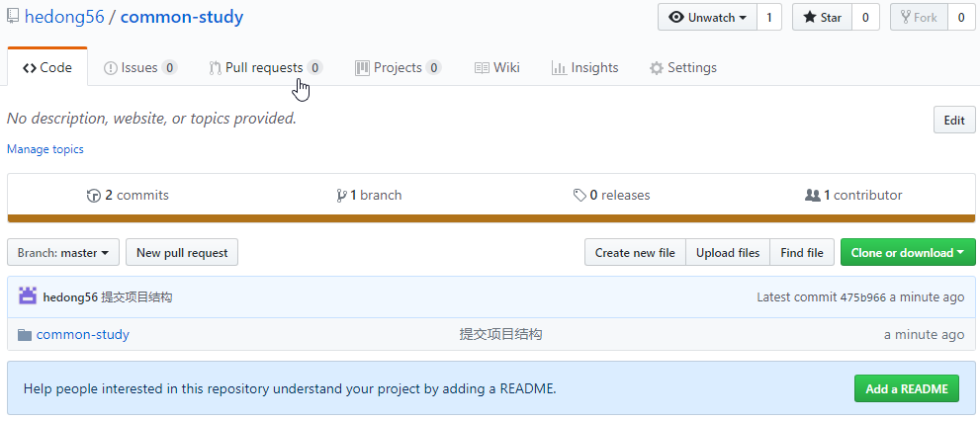
Task: Click the hedong56 user avatar
Action: [28, 296]
